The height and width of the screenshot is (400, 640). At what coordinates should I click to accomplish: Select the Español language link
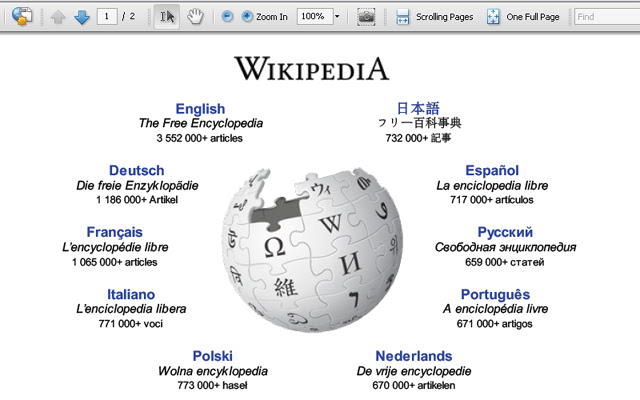coord(492,170)
